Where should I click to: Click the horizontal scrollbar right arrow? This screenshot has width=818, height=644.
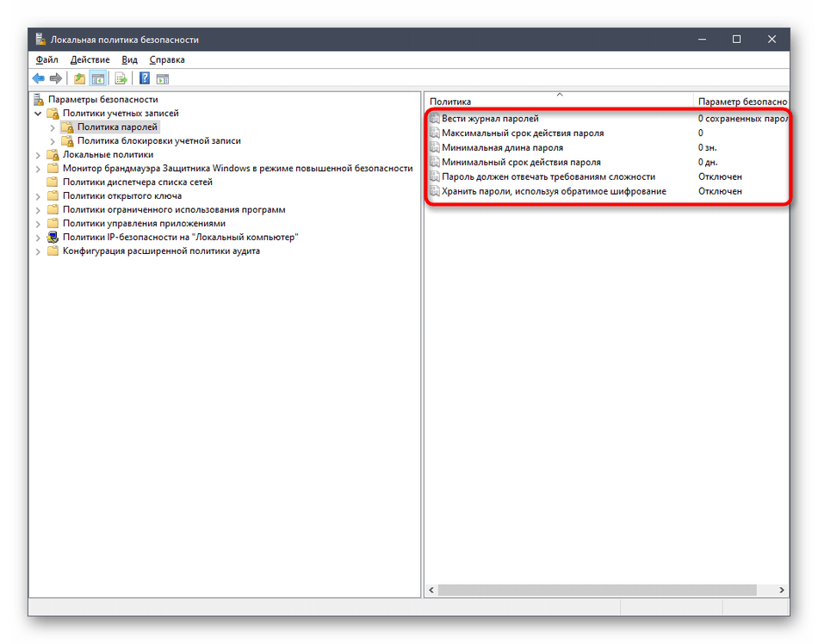(x=782, y=590)
